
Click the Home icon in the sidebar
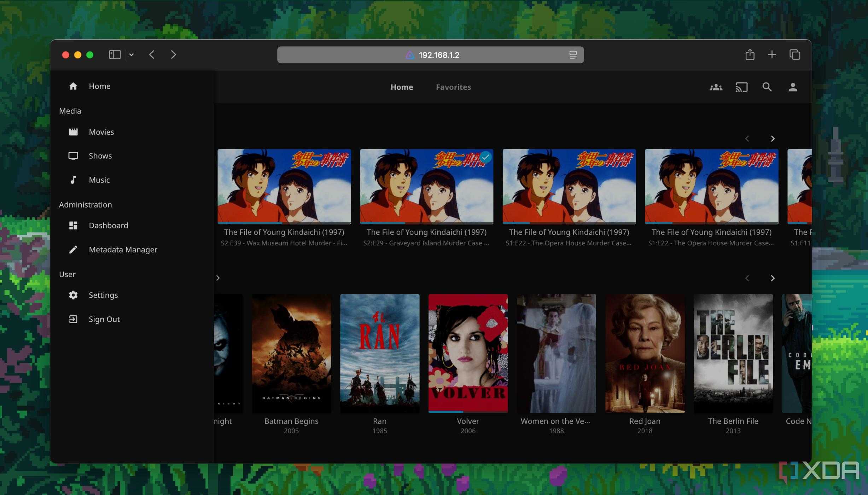tap(73, 86)
